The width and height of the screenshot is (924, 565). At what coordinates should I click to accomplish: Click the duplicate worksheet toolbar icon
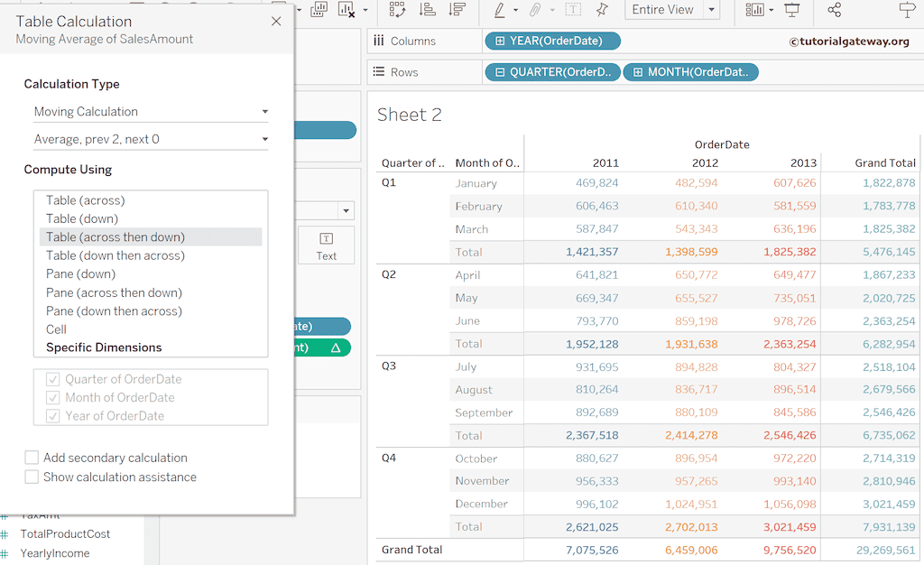click(x=319, y=9)
